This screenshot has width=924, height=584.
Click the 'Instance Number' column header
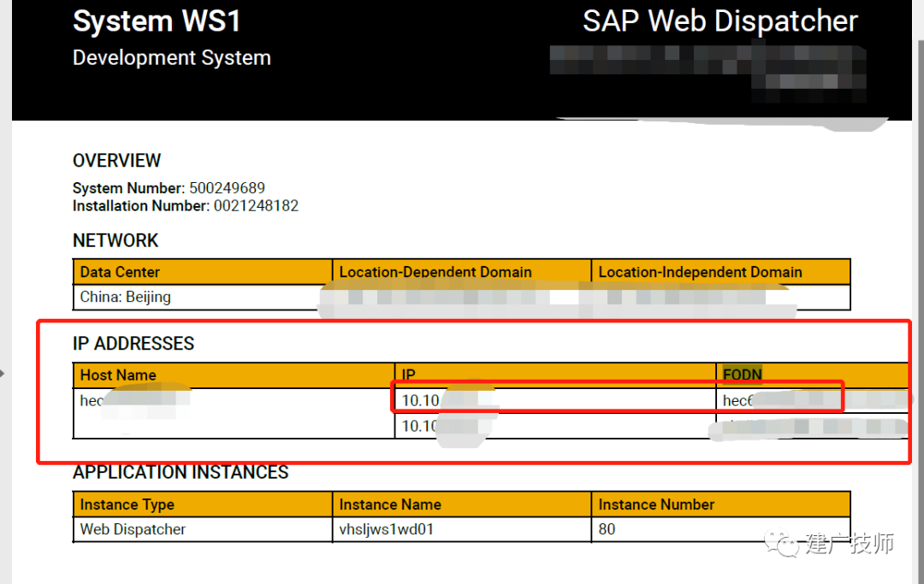[x=720, y=504]
